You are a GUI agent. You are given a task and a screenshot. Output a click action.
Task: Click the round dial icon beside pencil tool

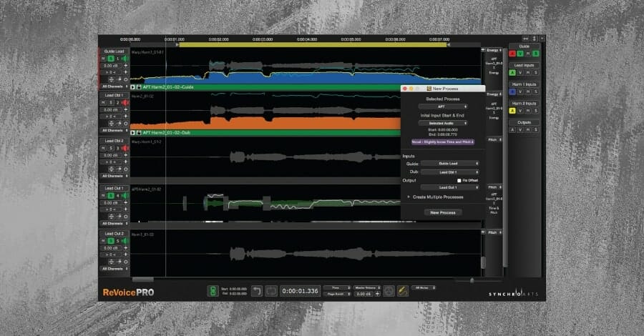click(x=389, y=291)
